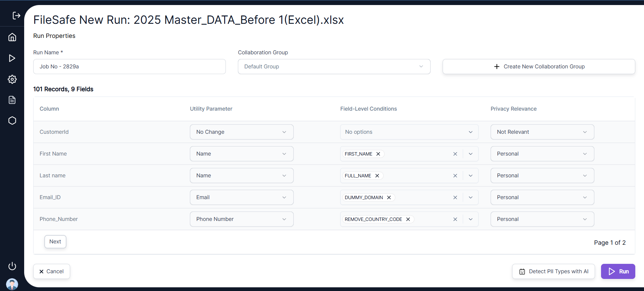Remove the FULL_NAME tag from Last name
Viewport: 644px width, 291px height.
[377, 176]
